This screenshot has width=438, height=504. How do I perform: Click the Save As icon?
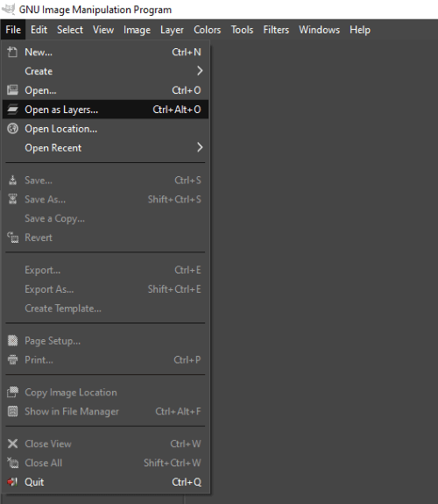coord(12,199)
